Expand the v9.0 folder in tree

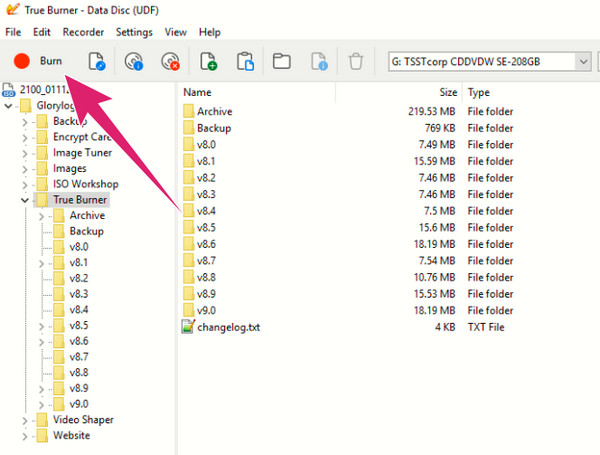point(41,404)
